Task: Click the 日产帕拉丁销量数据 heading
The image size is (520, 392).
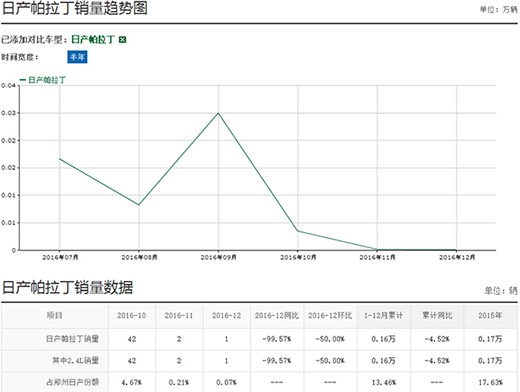Action: pyautogui.click(x=68, y=287)
